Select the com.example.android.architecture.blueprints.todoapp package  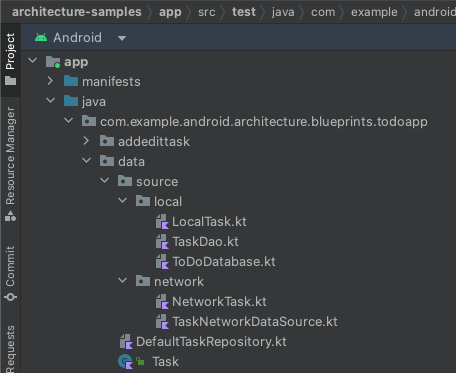coord(264,122)
